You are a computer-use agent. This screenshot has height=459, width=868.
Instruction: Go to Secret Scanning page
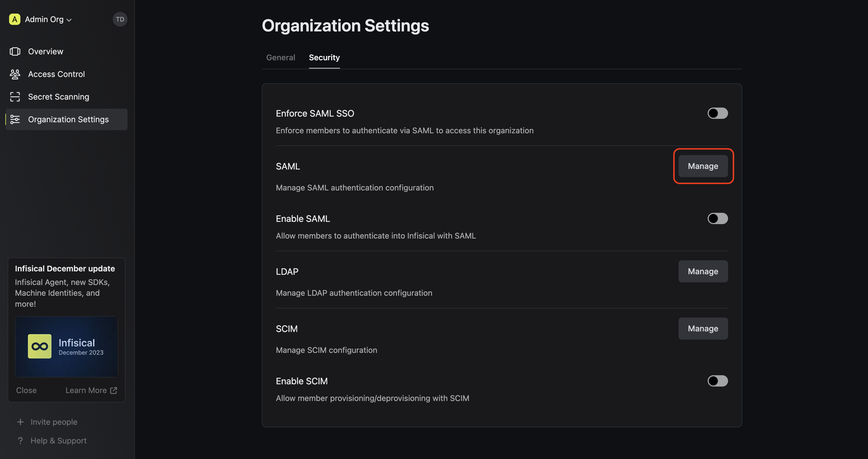[x=66, y=96]
